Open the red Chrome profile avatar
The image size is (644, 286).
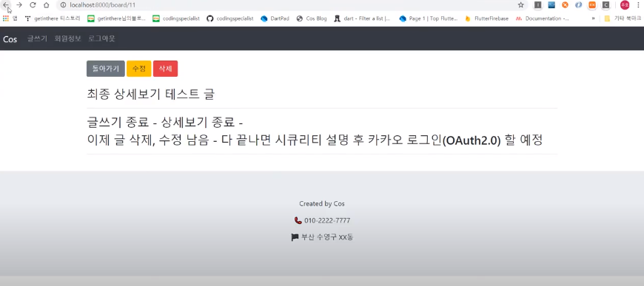pyautogui.click(x=625, y=5)
